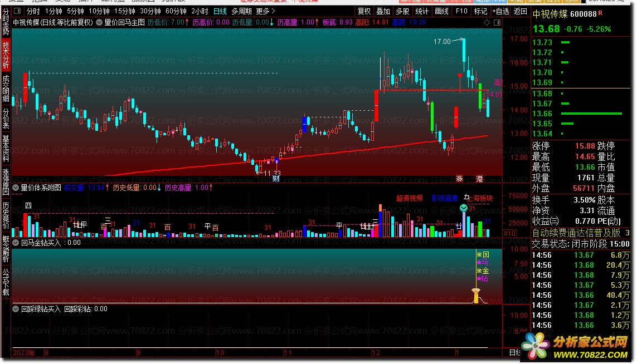This screenshot has width=637, height=364.
Task: Open 历史委价 sidebar tab
Action: coord(6,215)
